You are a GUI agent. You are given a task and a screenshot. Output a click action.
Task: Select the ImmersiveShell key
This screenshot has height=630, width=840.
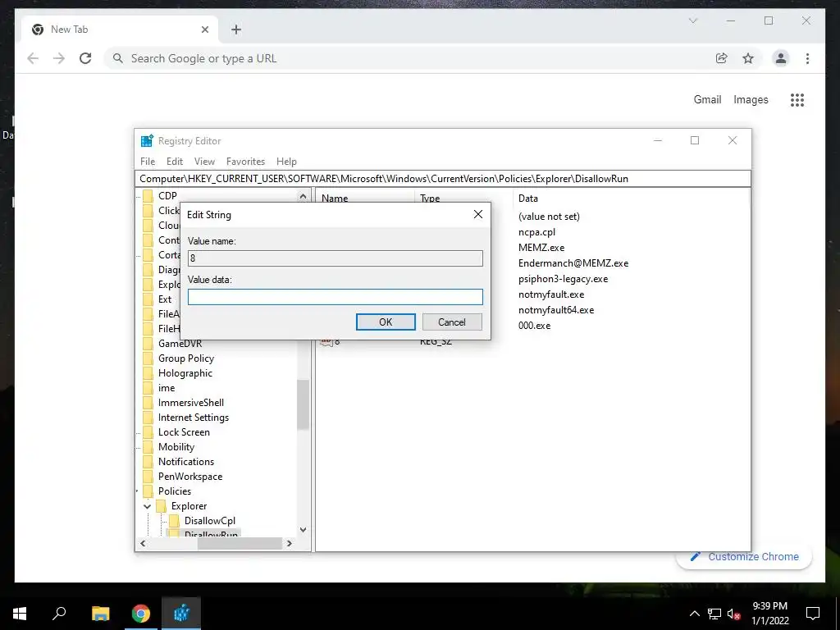(190, 402)
